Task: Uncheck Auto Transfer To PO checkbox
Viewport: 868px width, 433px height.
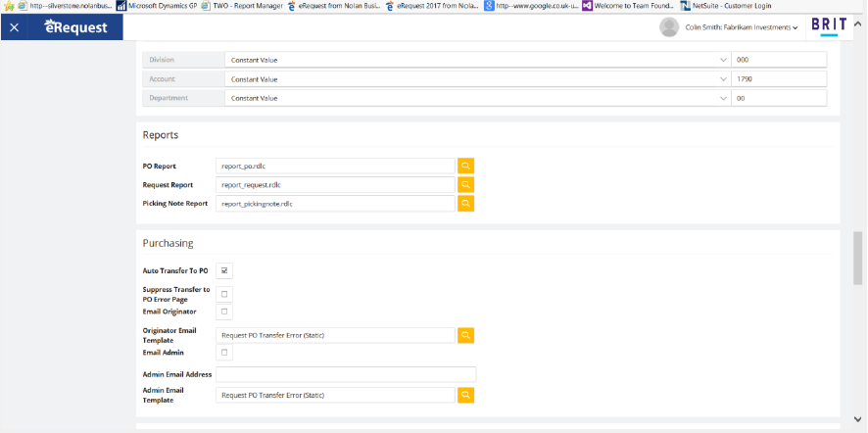Action: click(x=224, y=270)
